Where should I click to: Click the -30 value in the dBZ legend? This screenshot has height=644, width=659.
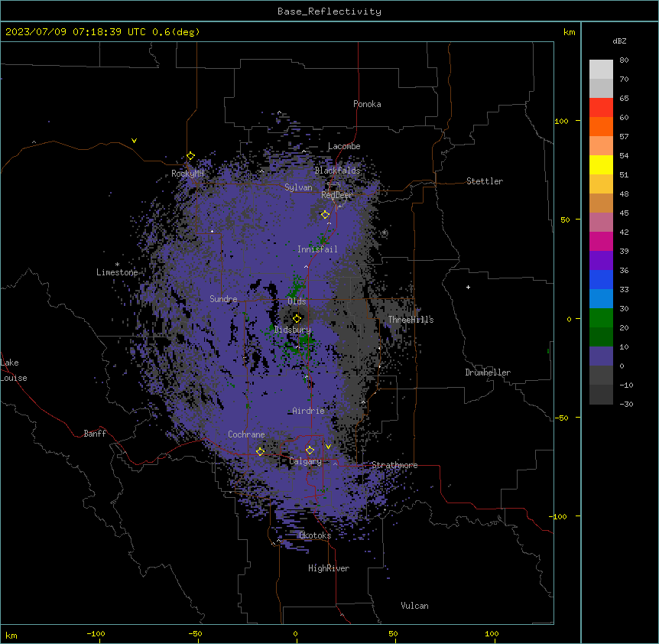click(x=626, y=404)
